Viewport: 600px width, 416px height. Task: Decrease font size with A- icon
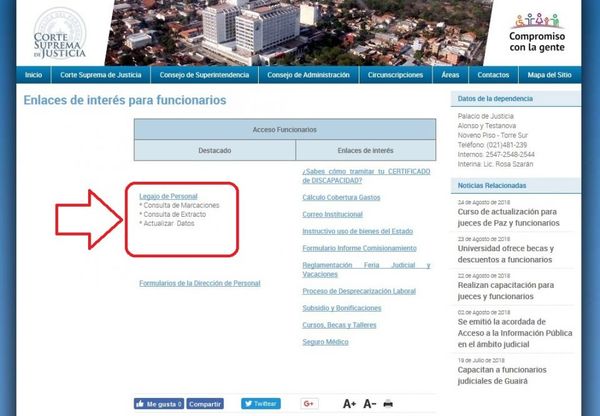pyautogui.click(x=370, y=403)
